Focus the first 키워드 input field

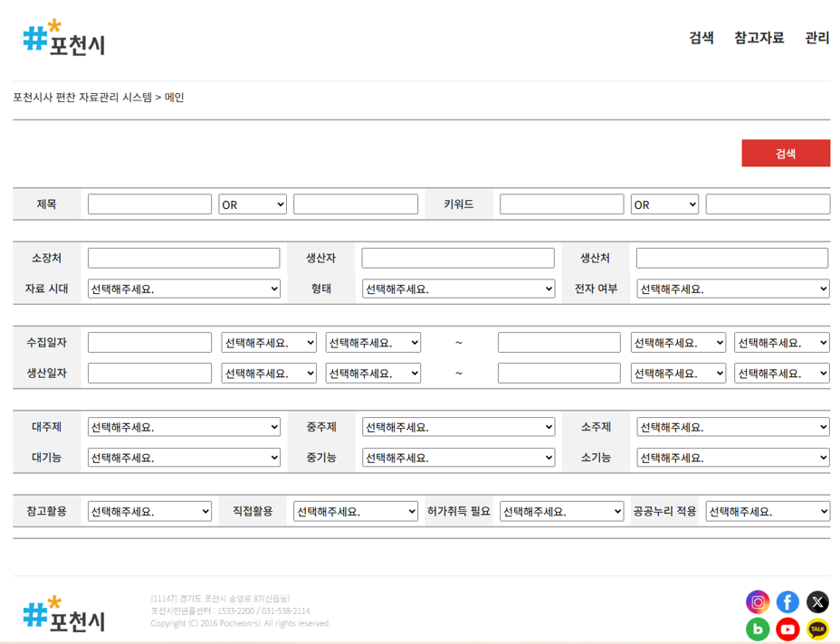(x=561, y=204)
